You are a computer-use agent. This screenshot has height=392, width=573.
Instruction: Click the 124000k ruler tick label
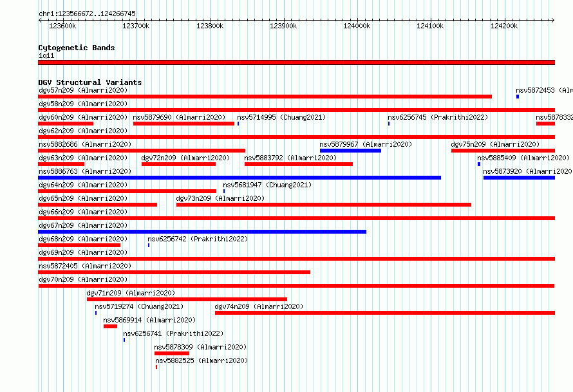click(357, 26)
